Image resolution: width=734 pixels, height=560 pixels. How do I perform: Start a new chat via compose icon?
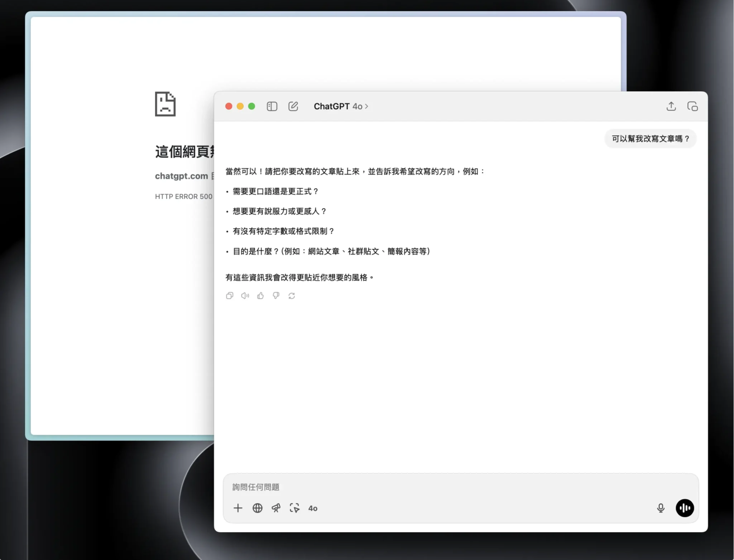tap(293, 106)
